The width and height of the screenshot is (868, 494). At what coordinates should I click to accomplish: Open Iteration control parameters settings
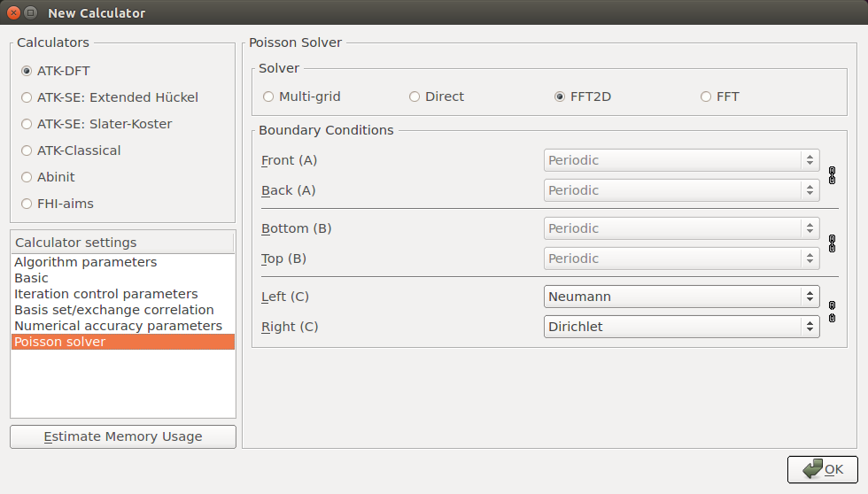123,294
